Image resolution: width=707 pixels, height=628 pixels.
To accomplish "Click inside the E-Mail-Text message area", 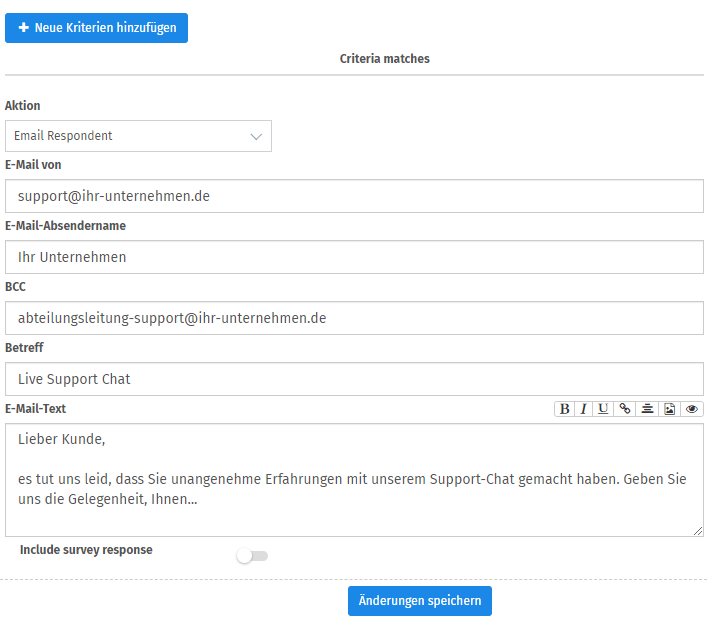I will point(354,480).
